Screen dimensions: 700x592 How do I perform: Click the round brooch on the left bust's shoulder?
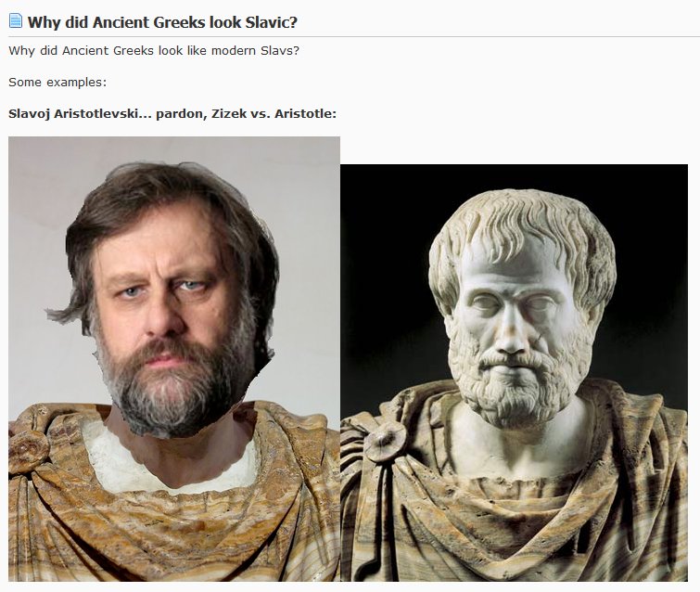tap(27, 451)
